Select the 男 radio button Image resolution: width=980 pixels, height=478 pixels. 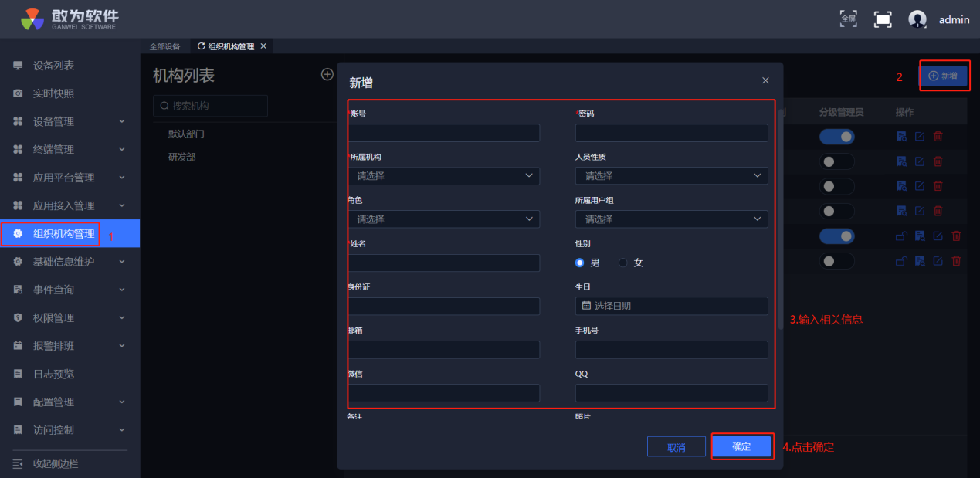tap(580, 263)
